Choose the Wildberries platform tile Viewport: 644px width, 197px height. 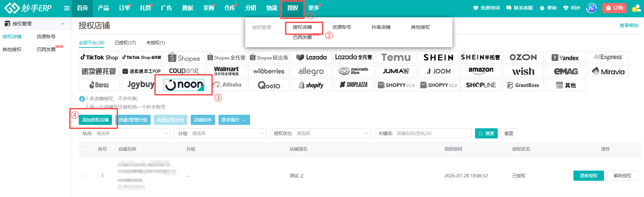269,71
